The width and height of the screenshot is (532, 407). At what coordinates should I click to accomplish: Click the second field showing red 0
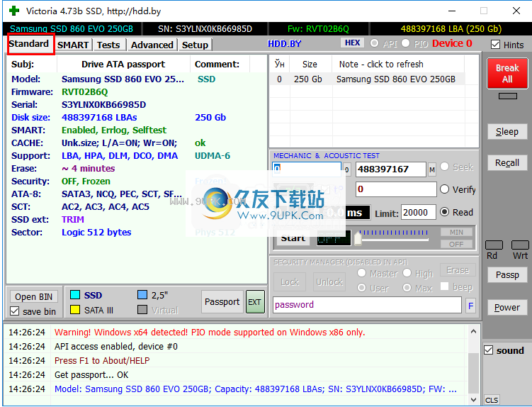(x=396, y=189)
